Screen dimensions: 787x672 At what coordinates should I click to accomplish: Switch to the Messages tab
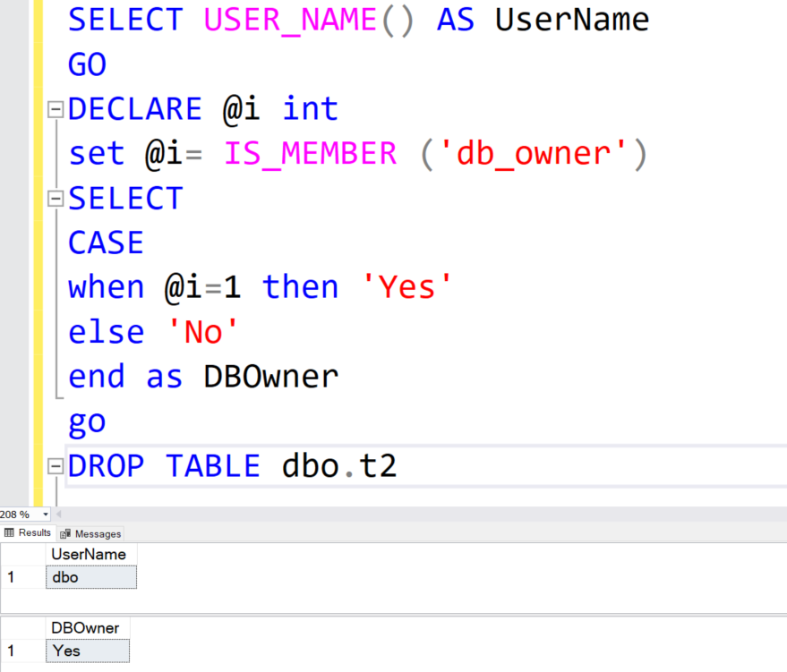pos(90,534)
